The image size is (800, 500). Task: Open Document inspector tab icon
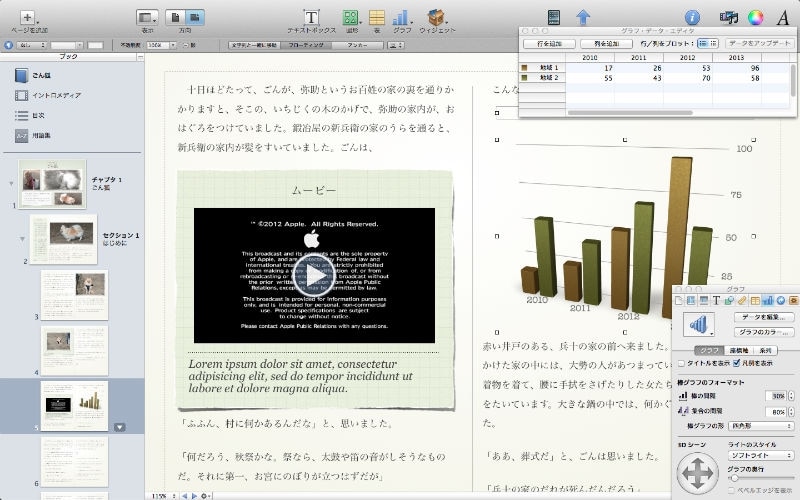[x=679, y=301]
